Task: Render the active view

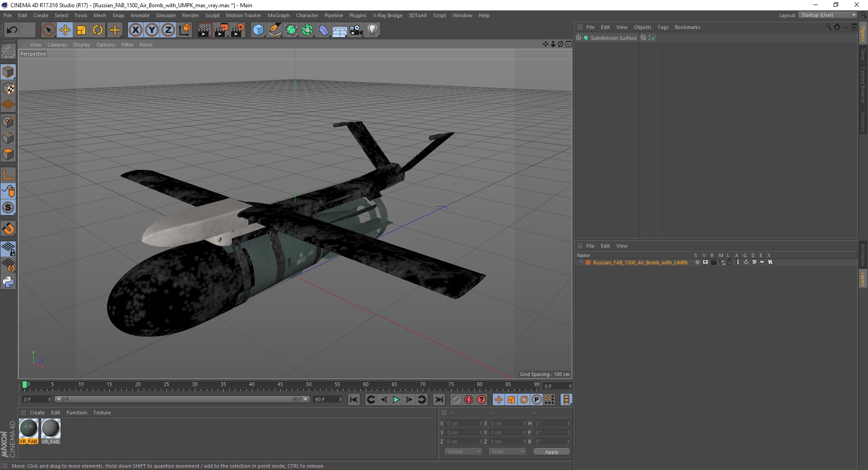Action: tap(204, 30)
